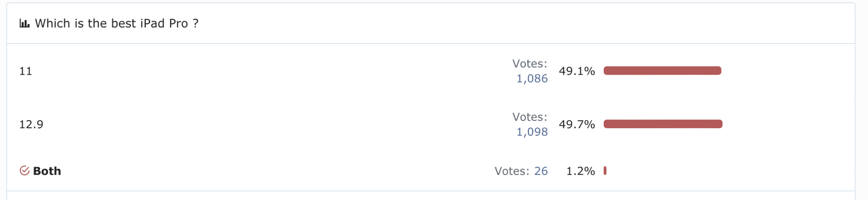View the 26 voters for Both
This screenshot has width=868, height=200.
point(541,171)
